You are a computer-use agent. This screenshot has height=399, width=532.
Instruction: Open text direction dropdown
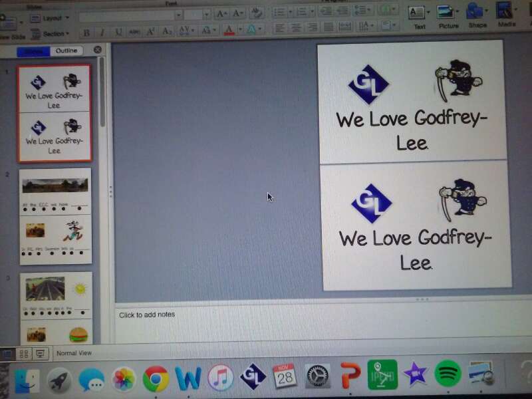366,26
